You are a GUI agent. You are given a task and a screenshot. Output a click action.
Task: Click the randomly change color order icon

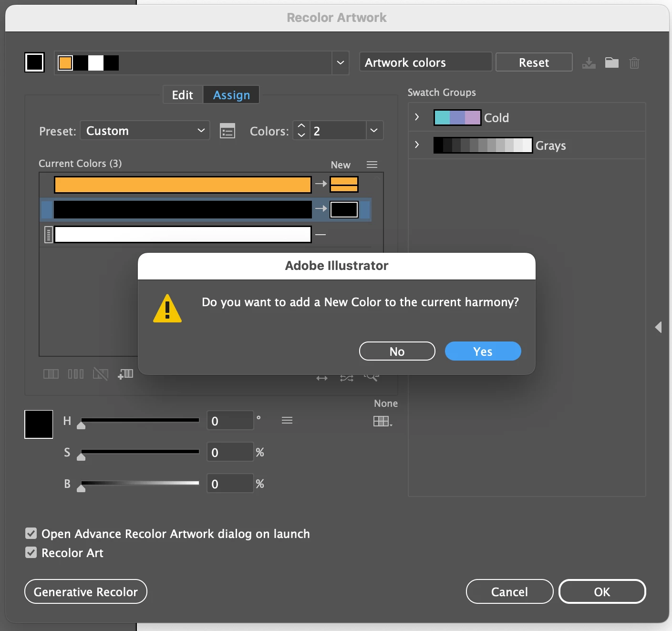pos(347,378)
